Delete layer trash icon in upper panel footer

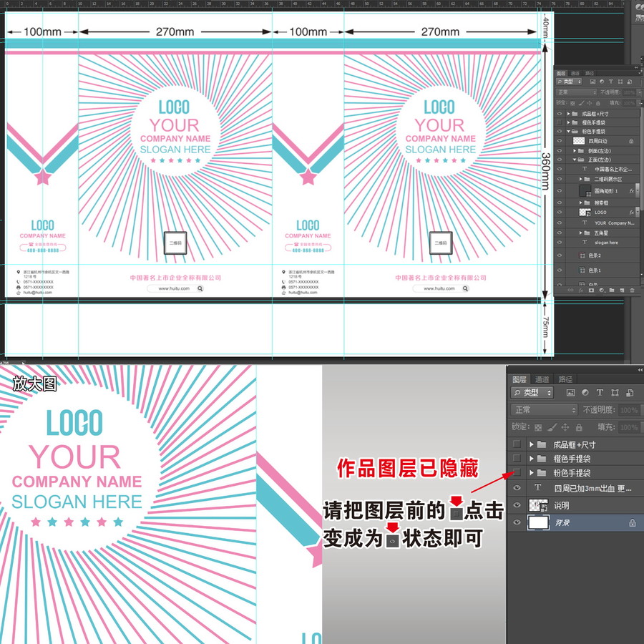632,290
